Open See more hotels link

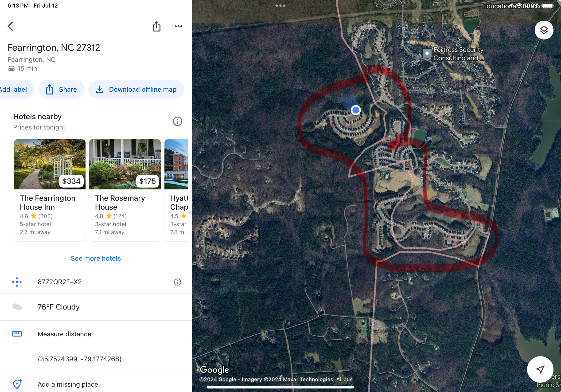96,258
